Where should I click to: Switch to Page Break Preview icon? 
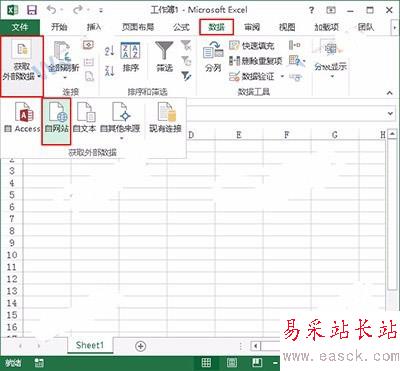(x=257, y=363)
